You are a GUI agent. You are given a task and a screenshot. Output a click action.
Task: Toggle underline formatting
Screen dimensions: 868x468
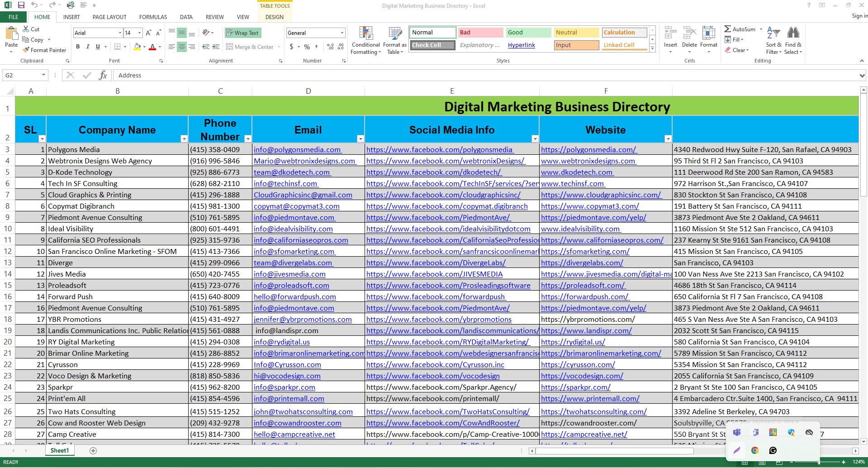[x=97, y=47]
